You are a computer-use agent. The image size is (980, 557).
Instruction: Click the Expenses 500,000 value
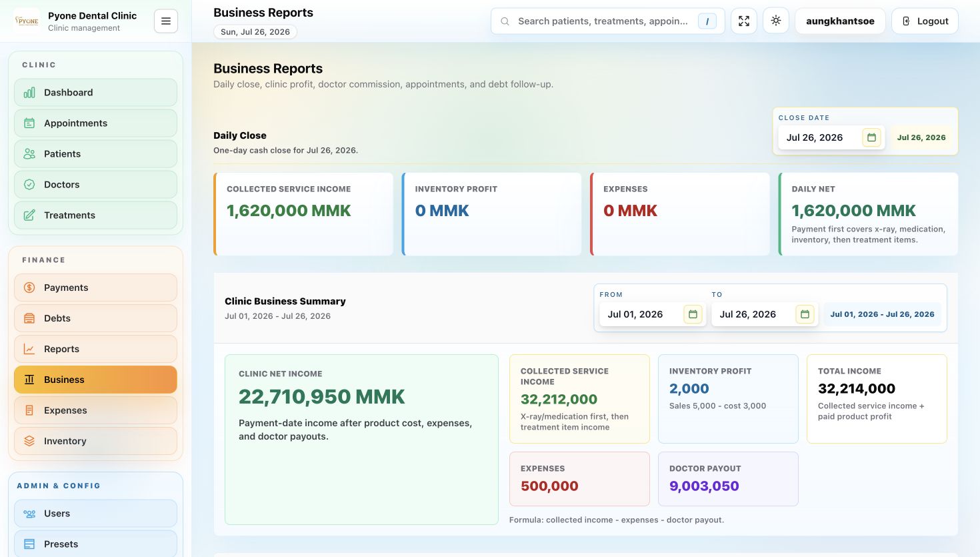pyautogui.click(x=549, y=486)
